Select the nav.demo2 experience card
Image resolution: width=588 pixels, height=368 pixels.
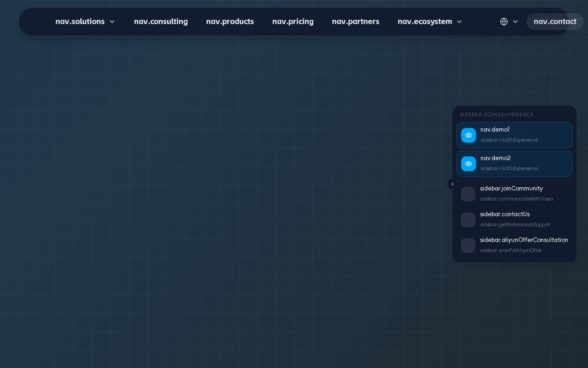point(514,164)
